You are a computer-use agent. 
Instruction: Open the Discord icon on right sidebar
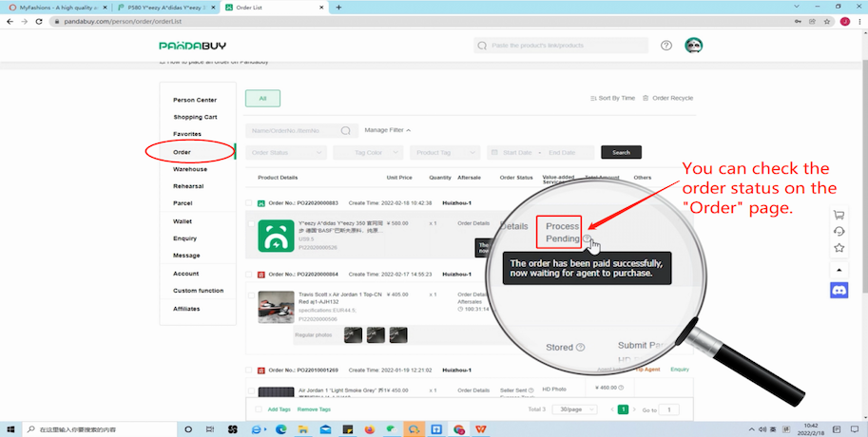coord(839,290)
